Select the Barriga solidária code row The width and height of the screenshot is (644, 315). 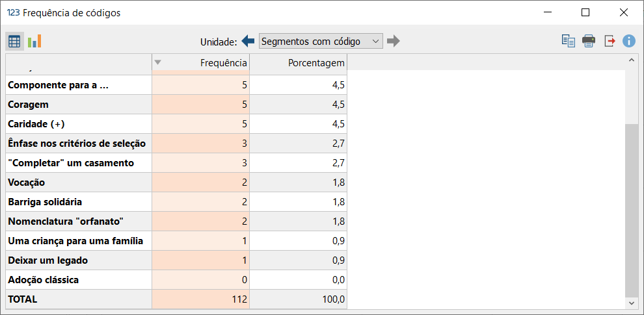(176, 202)
